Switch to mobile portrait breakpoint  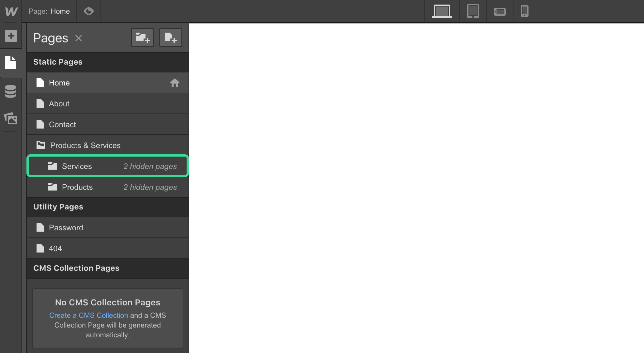[525, 11]
